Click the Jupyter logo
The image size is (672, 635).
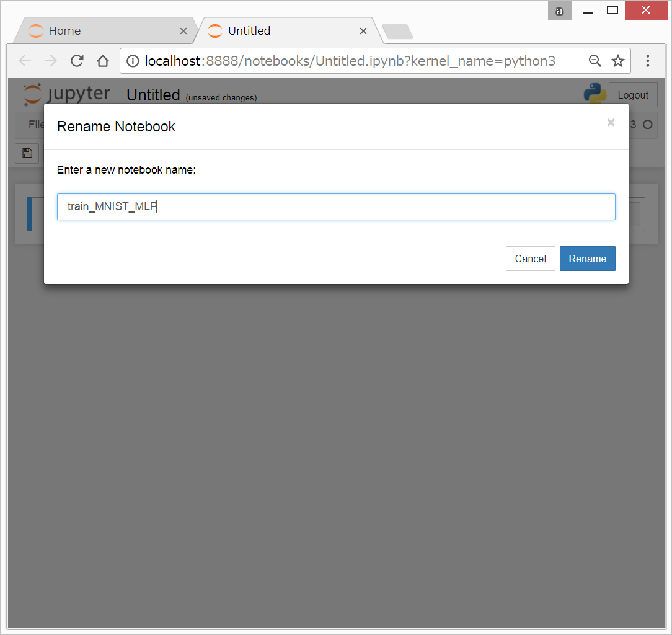[x=67, y=94]
